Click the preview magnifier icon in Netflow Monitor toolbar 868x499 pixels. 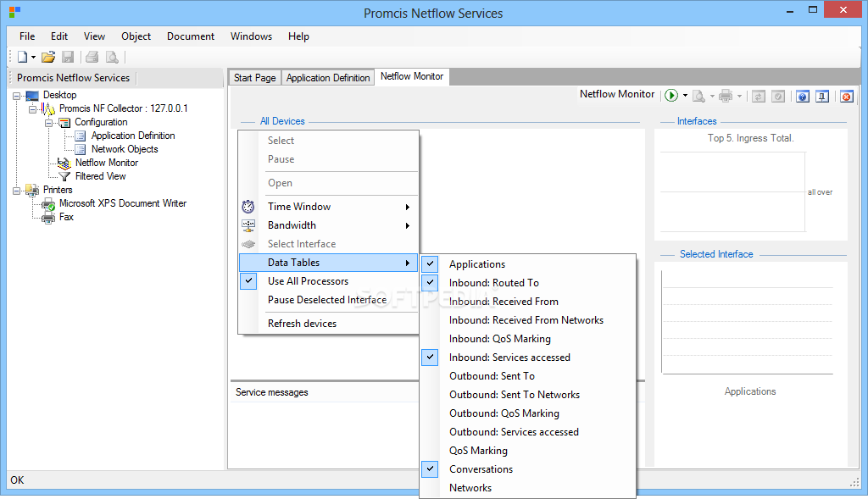[x=699, y=97]
